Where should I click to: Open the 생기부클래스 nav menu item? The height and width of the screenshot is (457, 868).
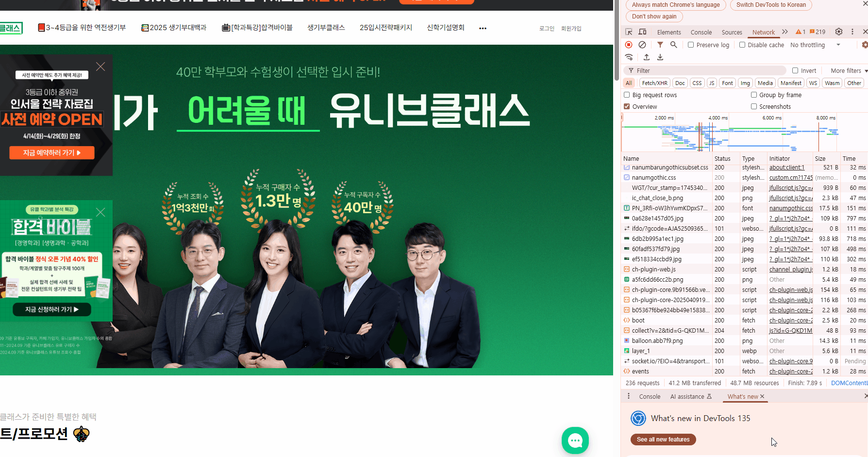pos(326,28)
